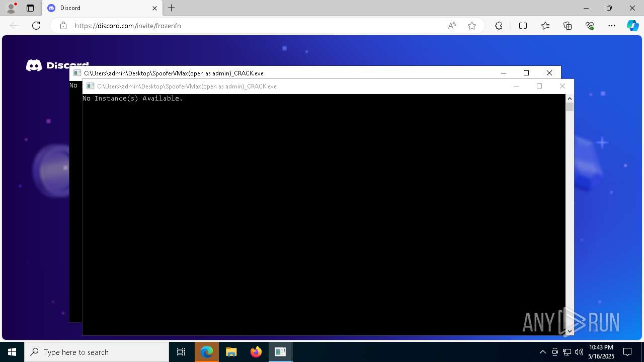Open Edge Extensions menu
The height and width of the screenshot is (362, 644).
click(x=499, y=26)
